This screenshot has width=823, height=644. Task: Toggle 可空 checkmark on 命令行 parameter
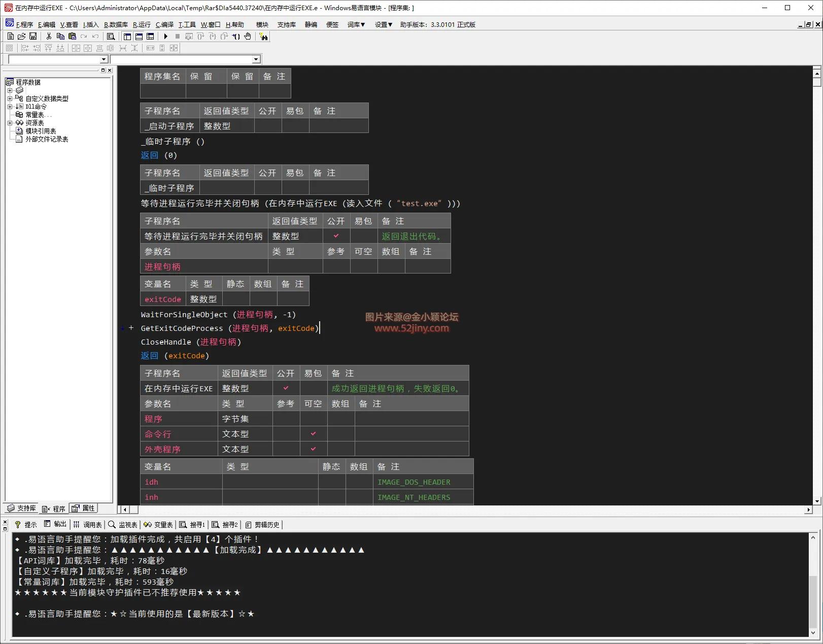[x=313, y=434]
